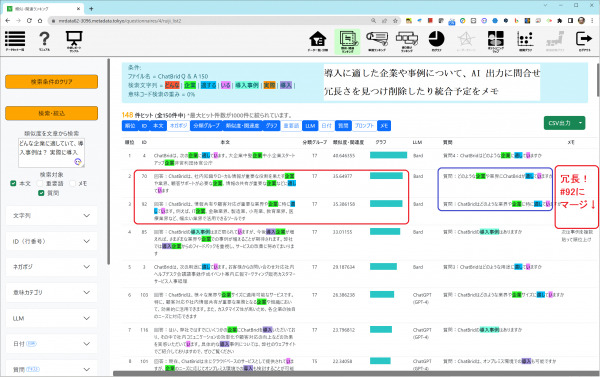
Task: Expand the ネガポジ filter panel
Action: (51, 267)
